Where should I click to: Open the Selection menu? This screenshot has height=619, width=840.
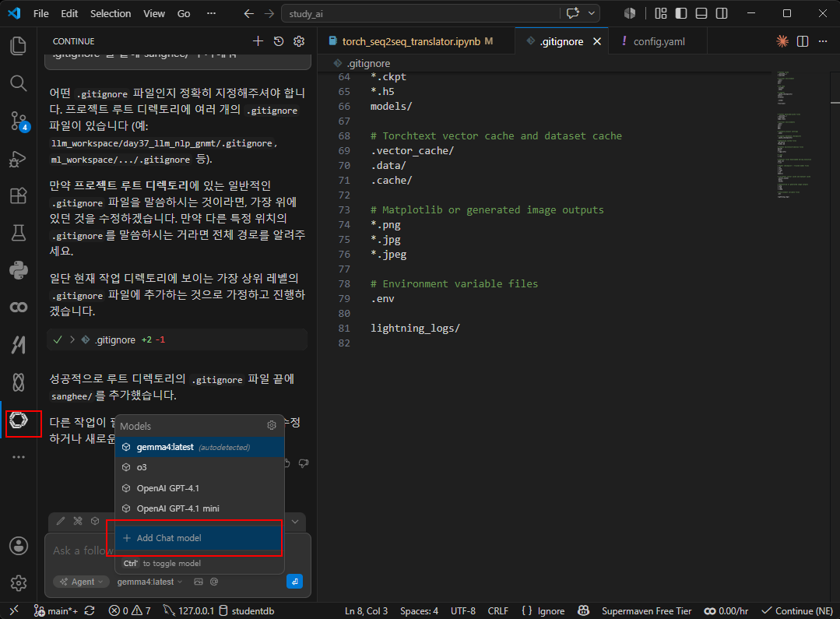(111, 13)
